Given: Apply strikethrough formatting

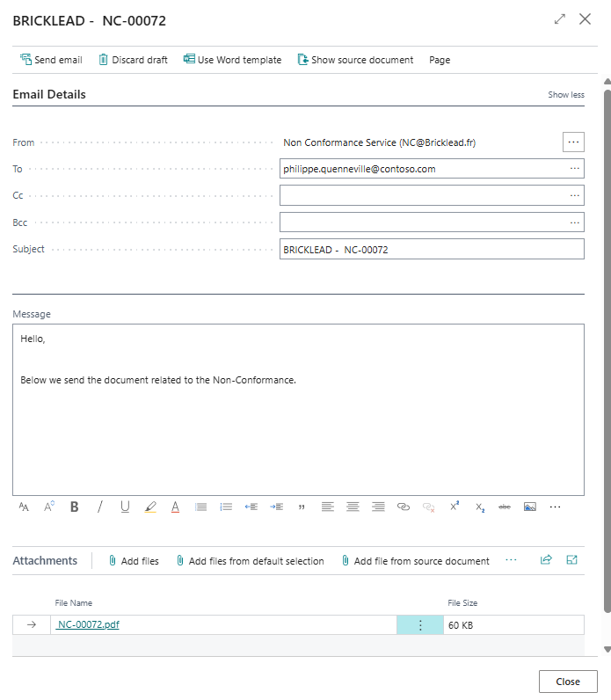Looking at the screenshot, I should pyautogui.click(x=505, y=507).
